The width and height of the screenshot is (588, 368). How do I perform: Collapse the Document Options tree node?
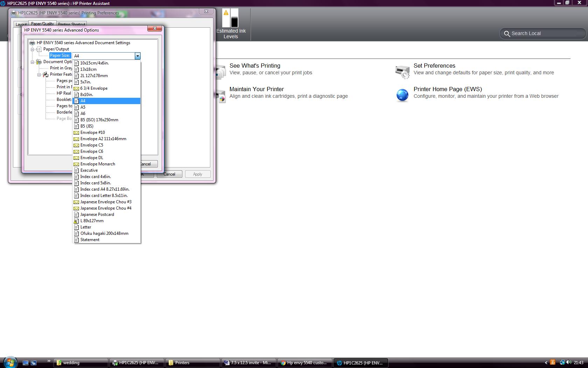click(32, 62)
